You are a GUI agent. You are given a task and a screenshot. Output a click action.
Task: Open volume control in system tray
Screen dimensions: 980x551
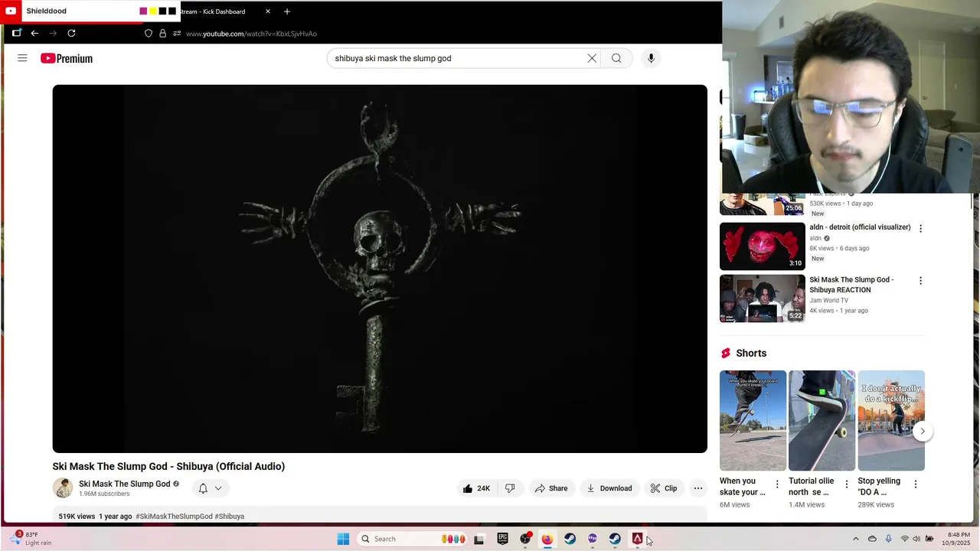click(x=916, y=539)
